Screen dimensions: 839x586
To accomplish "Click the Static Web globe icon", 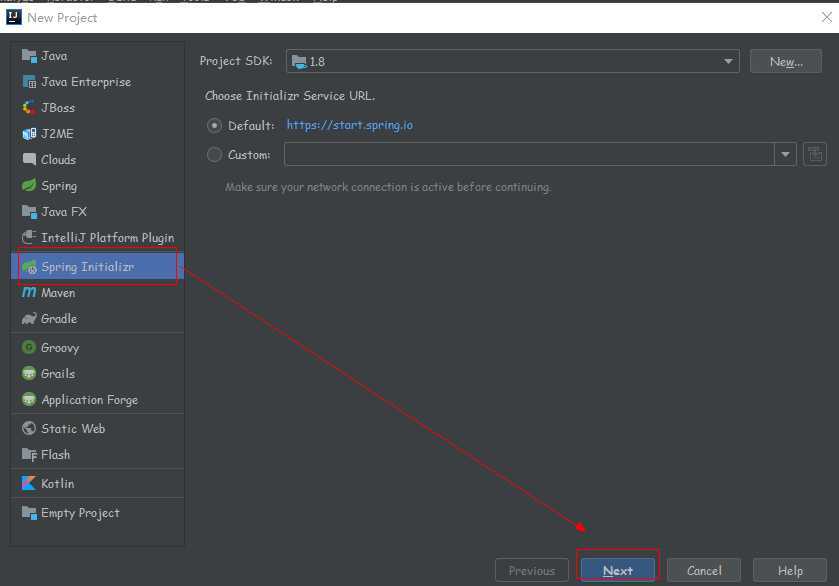I will pos(29,428).
